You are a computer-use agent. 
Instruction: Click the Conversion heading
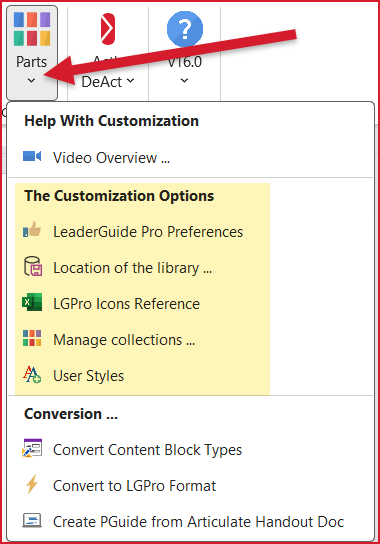click(71, 414)
